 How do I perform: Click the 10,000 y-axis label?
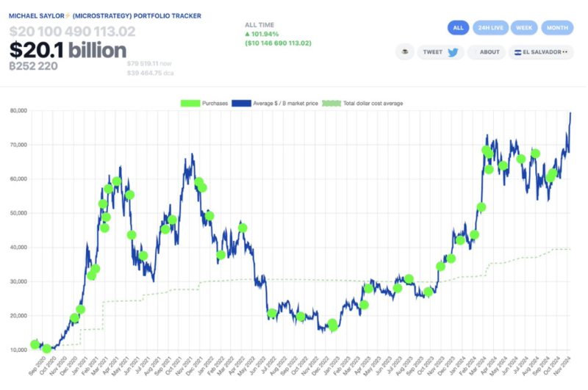18,350
